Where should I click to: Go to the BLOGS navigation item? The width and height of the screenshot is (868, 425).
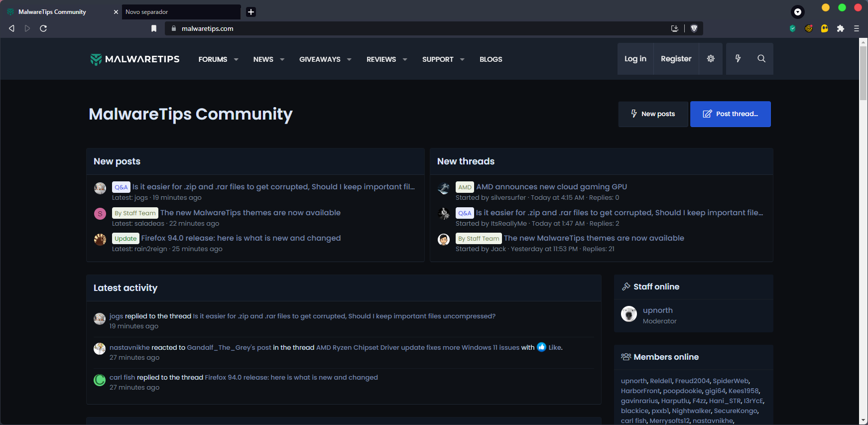pyautogui.click(x=491, y=59)
